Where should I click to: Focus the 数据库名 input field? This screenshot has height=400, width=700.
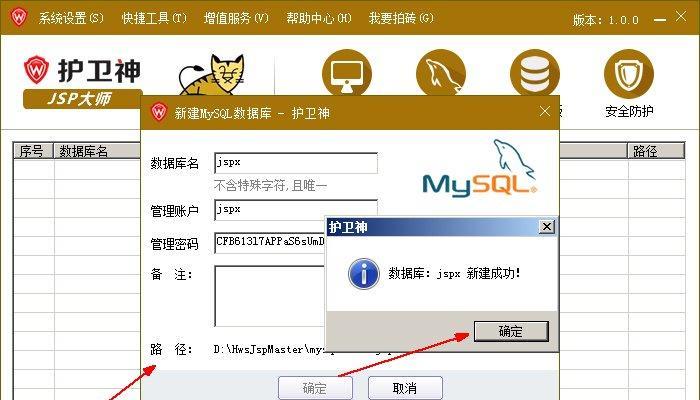pos(296,163)
